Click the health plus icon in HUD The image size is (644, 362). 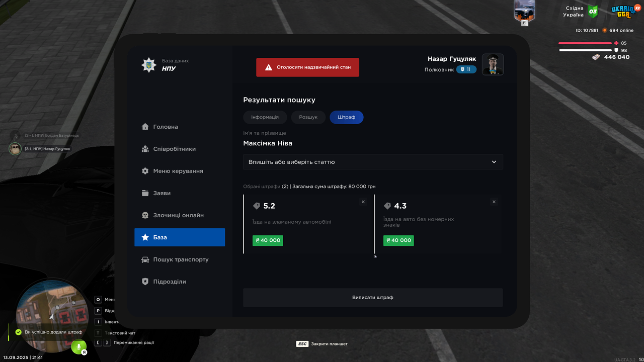click(x=617, y=43)
